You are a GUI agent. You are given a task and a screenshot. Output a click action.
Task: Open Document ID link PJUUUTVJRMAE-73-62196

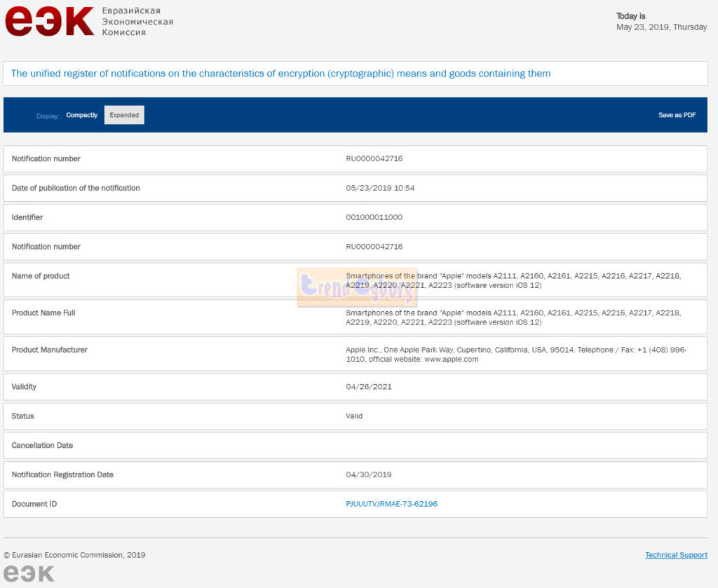pyautogui.click(x=391, y=504)
